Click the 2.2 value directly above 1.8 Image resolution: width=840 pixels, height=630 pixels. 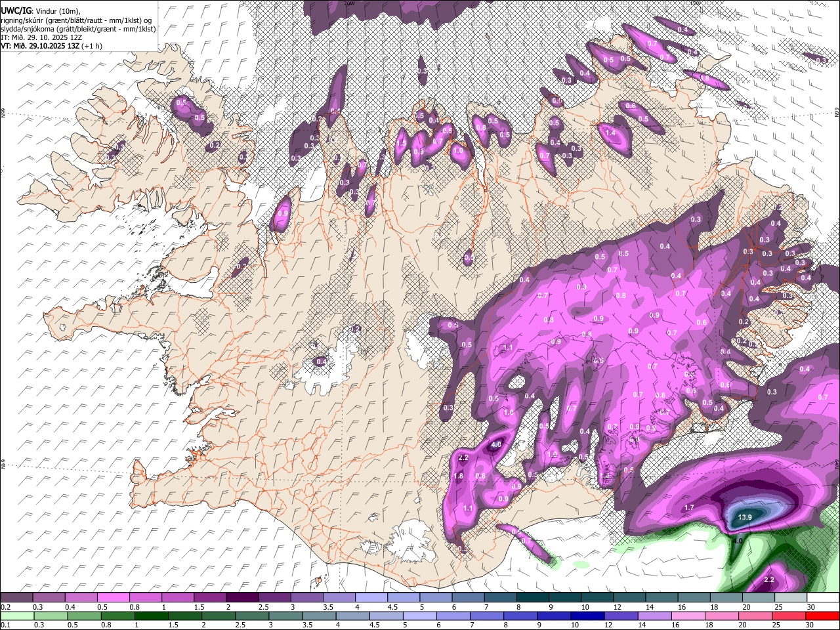pos(463,458)
